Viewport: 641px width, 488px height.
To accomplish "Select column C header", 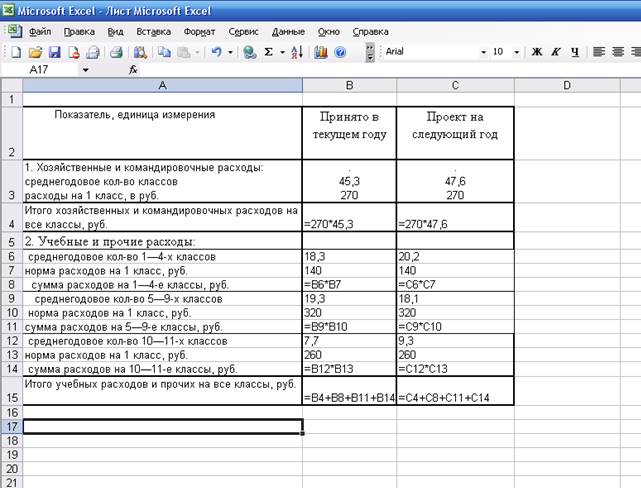I will point(455,85).
